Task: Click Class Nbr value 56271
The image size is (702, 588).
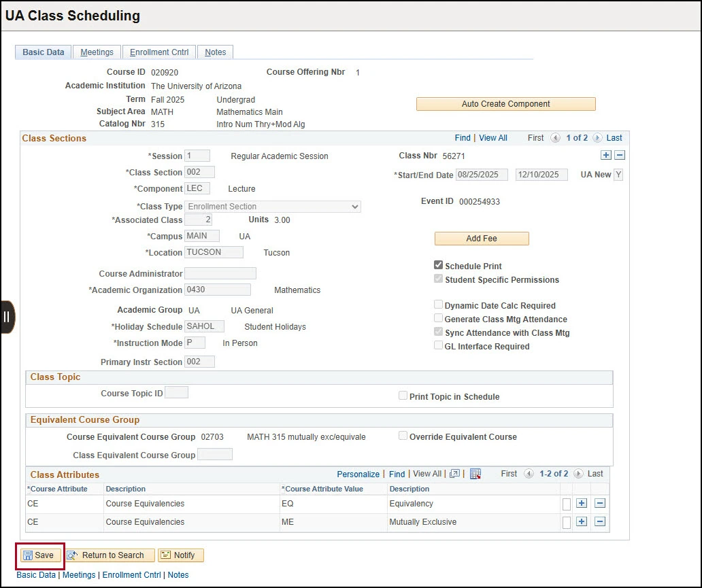Action: [x=454, y=156]
